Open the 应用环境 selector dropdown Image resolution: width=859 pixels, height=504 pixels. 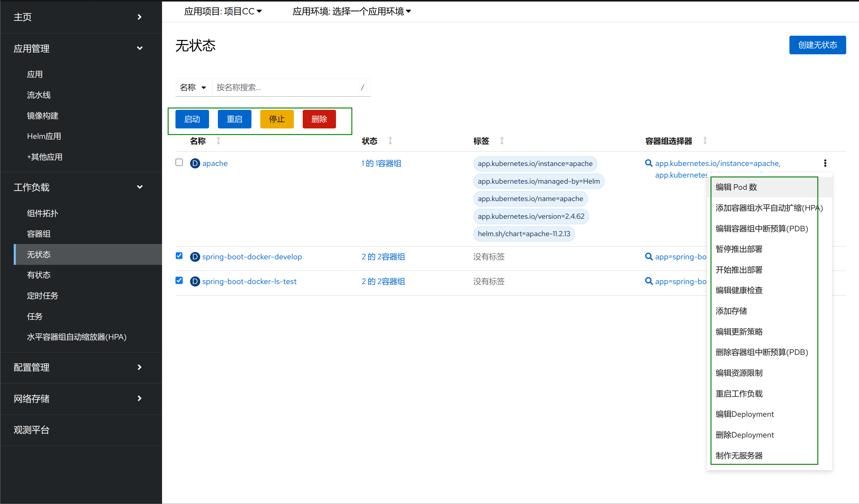pos(352,12)
